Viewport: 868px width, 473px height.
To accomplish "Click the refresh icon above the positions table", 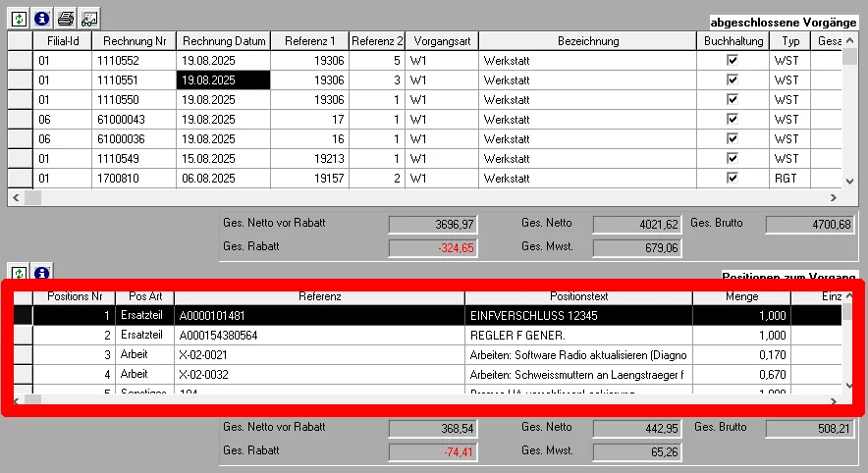I will [x=19, y=272].
